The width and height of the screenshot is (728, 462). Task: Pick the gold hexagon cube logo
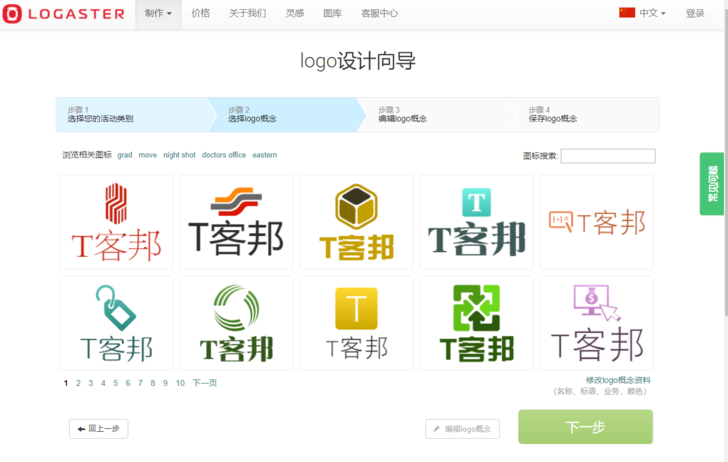(x=356, y=222)
